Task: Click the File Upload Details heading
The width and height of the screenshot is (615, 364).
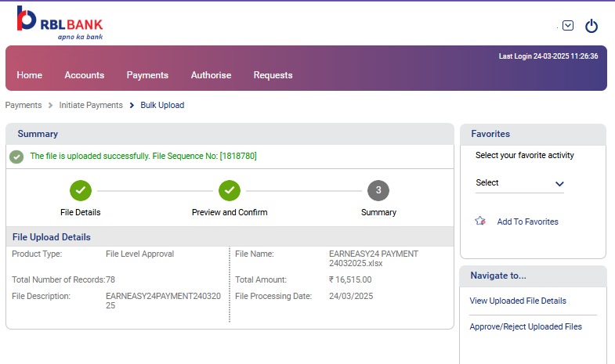Action: (52, 237)
